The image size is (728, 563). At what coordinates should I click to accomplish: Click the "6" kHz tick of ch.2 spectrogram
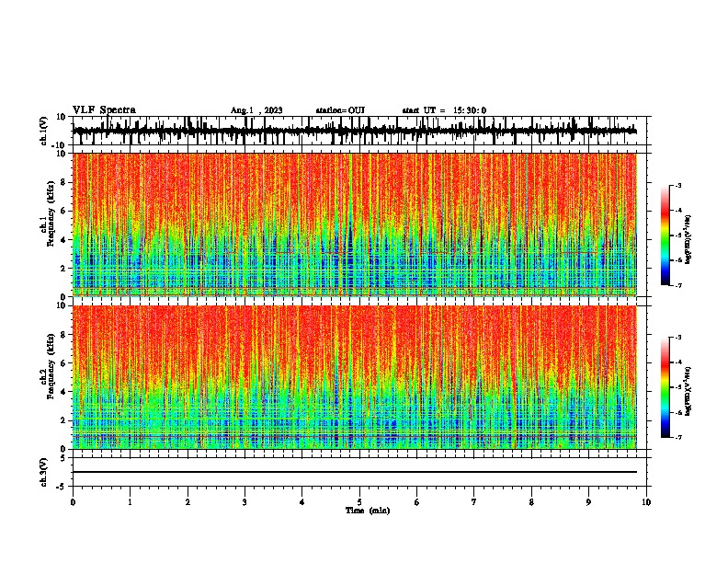[64, 363]
